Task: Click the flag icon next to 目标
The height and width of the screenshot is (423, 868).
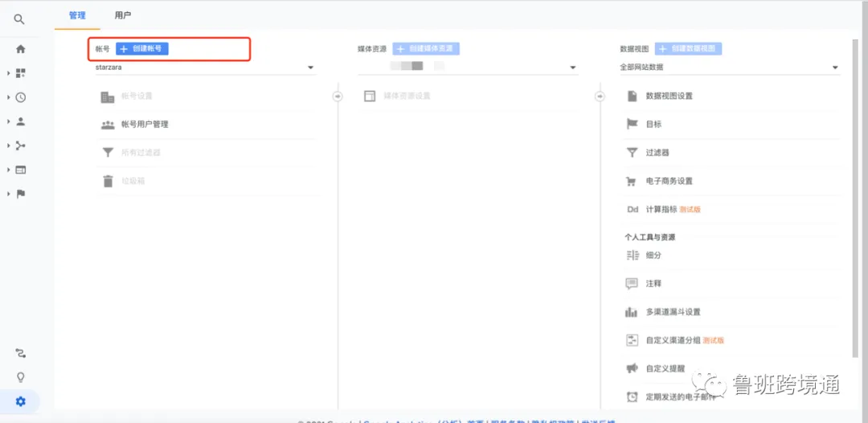Action: (632, 125)
